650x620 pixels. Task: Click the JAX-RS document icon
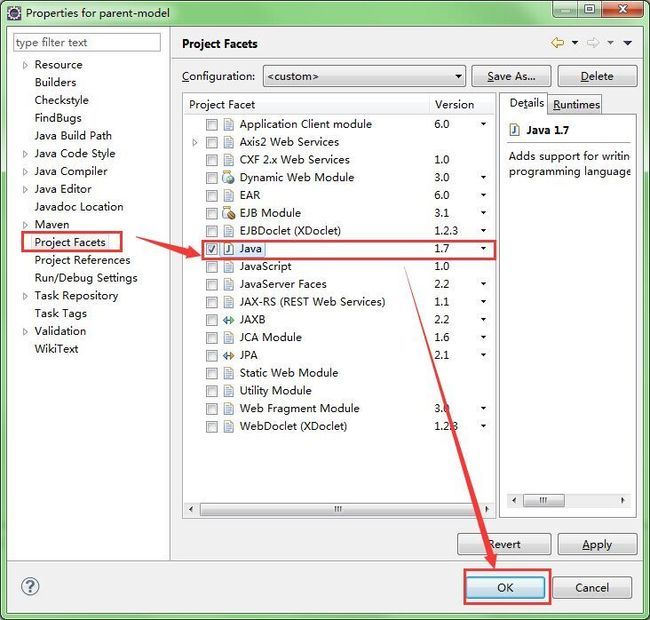point(228,302)
